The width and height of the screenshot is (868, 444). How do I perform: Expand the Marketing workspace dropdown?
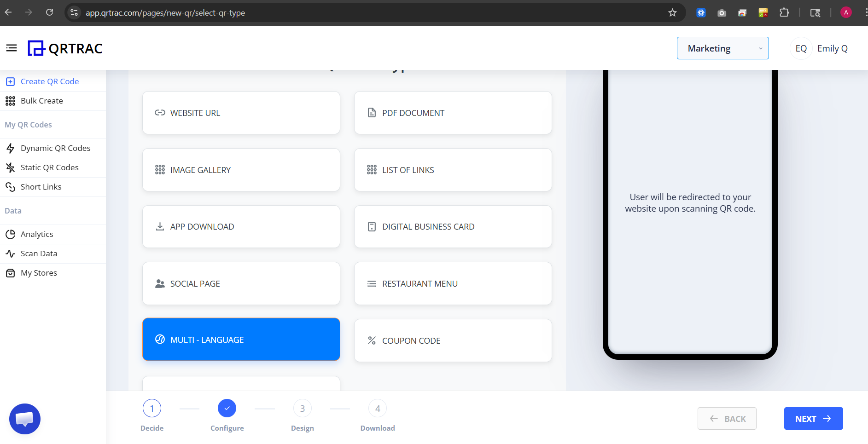[x=722, y=48]
